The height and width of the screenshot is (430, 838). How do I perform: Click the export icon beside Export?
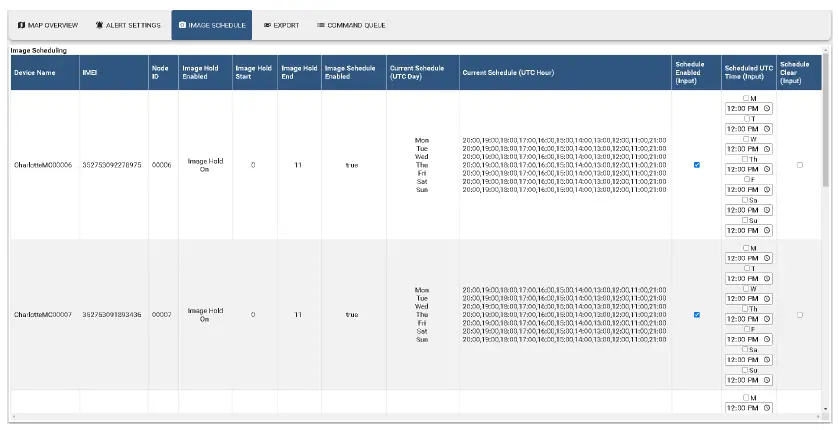[267, 25]
